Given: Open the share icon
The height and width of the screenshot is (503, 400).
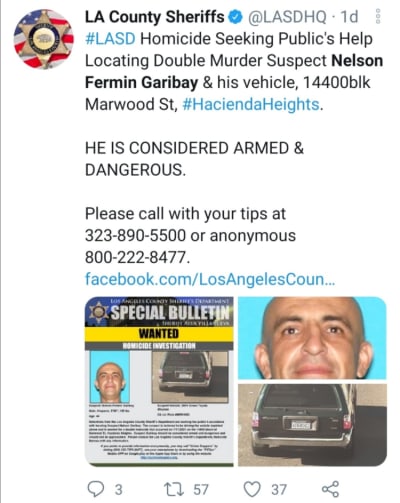Looking at the screenshot, I should (330, 489).
